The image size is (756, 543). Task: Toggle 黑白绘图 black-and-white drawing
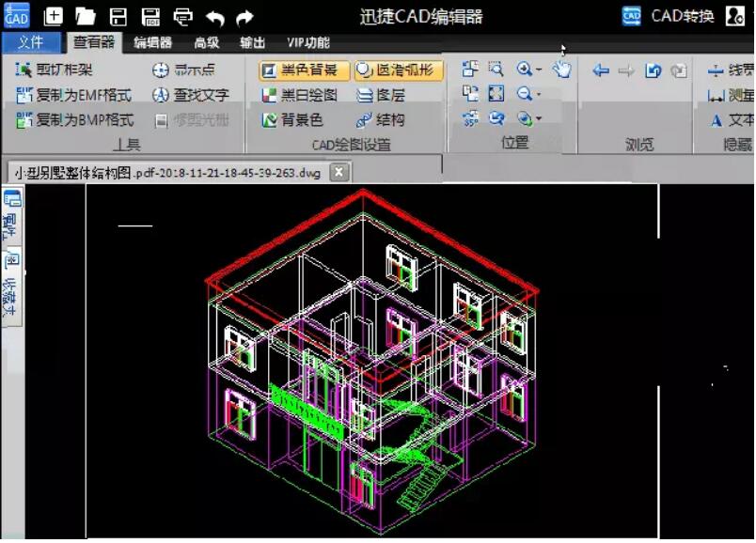pyautogui.click(x=299, y=95)
